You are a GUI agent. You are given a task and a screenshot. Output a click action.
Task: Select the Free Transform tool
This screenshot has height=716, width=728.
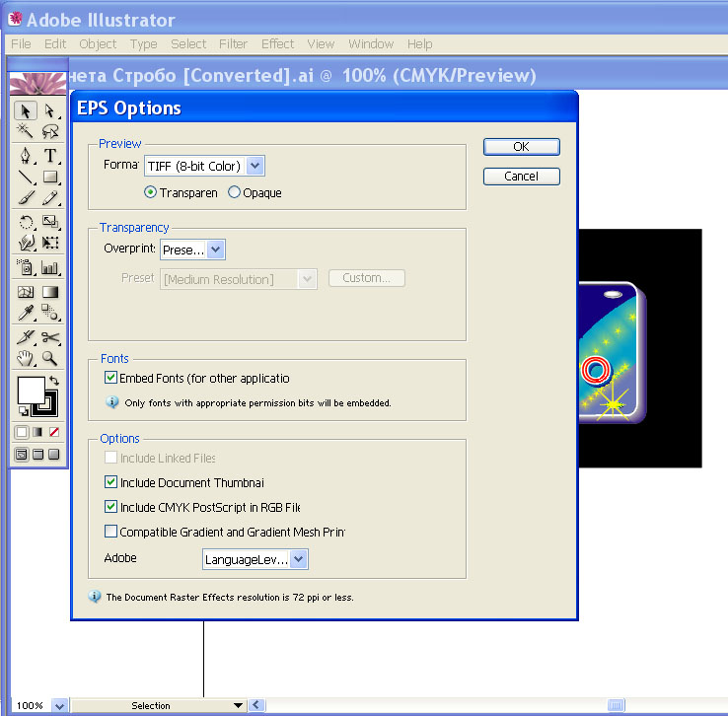tap(49, 243)
